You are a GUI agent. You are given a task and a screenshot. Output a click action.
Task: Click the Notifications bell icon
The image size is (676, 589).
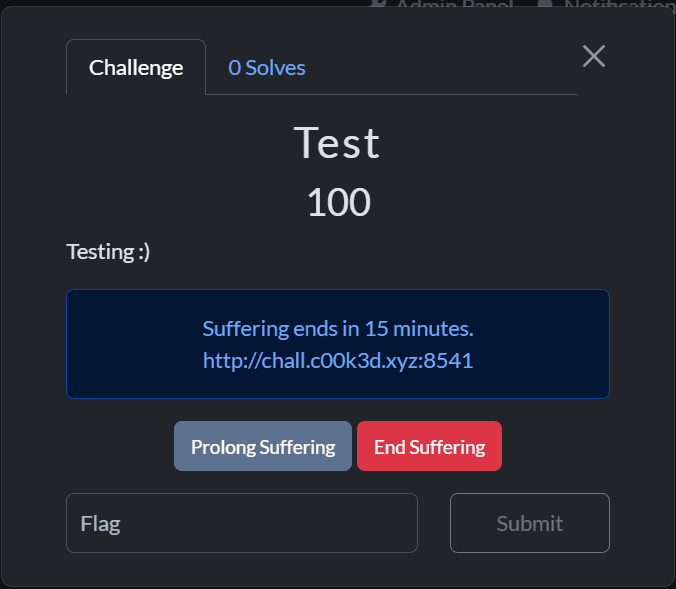[x=545, y=5]
